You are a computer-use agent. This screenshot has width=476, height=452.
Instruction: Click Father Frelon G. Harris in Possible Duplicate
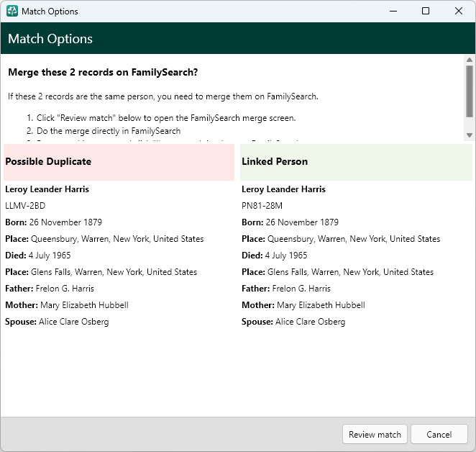tap(50, 289)
